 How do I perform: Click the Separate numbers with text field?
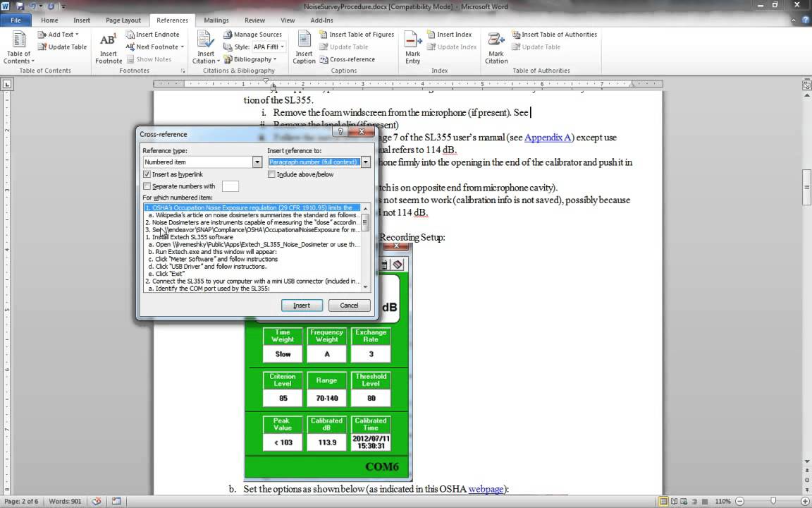[230, 186]
